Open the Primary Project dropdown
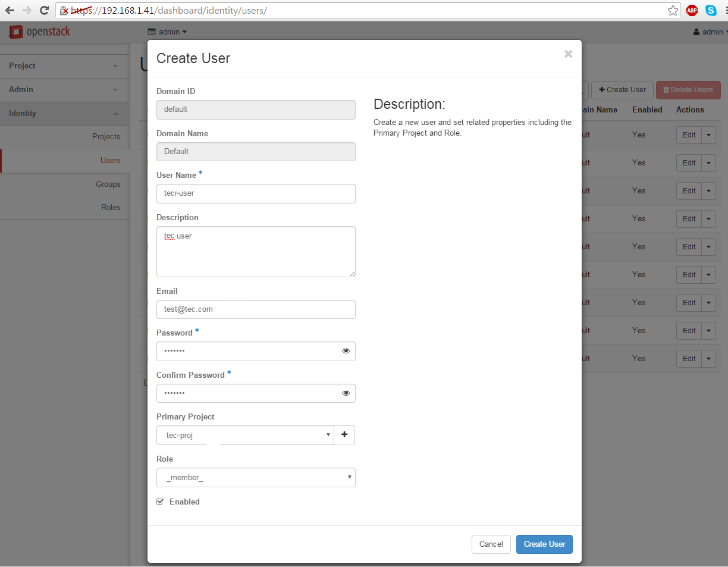Image resolution: width=728 pixels, height=567 pixels. [x=245, y=435]
